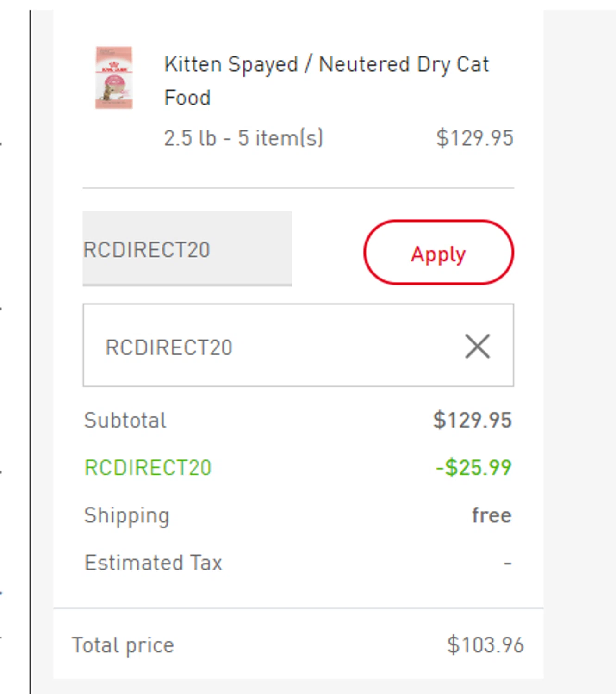Click the green RCDIRECT20 discount label
The image size is (616, 694).
click(148, 467)
